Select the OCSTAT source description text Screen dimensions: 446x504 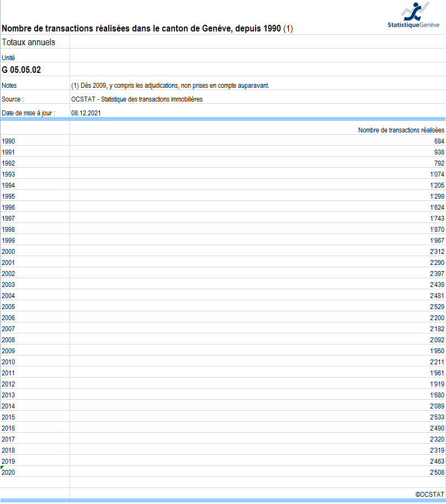click(x=136, y=99)
